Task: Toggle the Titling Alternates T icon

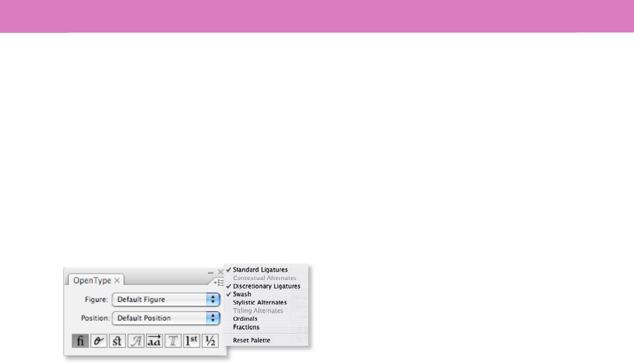Action: coord(173,341)
